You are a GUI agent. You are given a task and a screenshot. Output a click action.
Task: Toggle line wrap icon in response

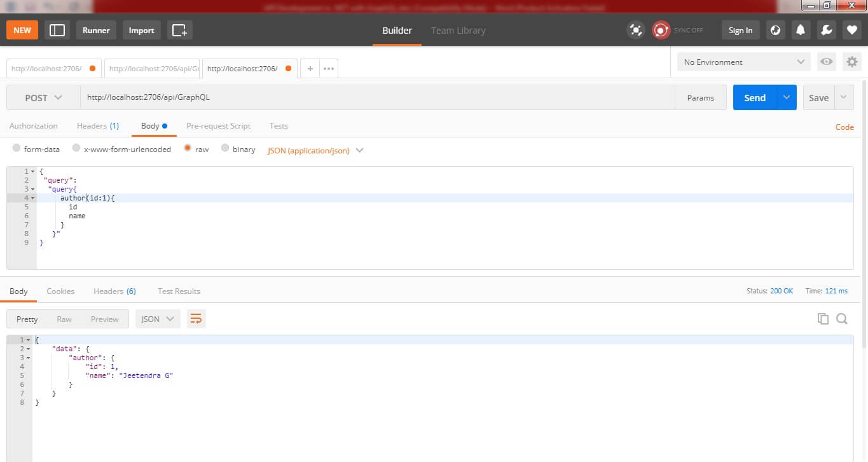[196, 319]
